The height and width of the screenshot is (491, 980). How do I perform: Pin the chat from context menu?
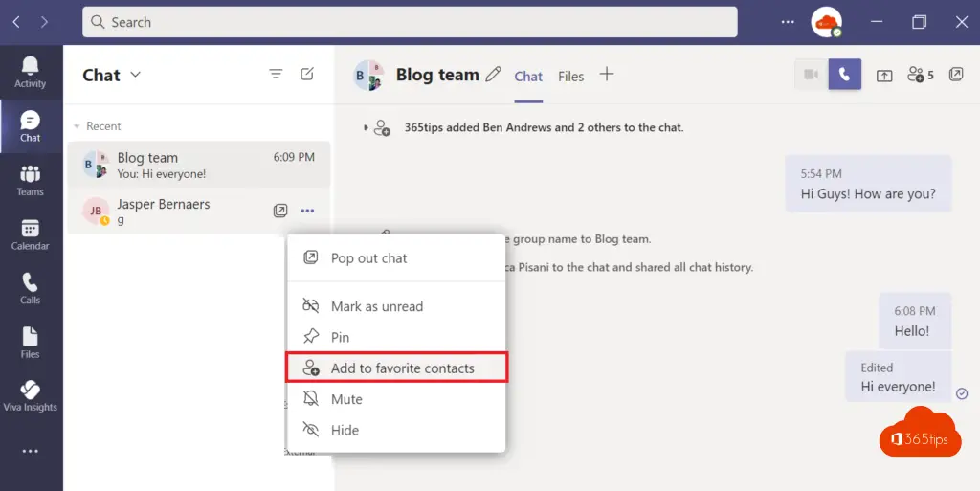(x=395, y=337)
